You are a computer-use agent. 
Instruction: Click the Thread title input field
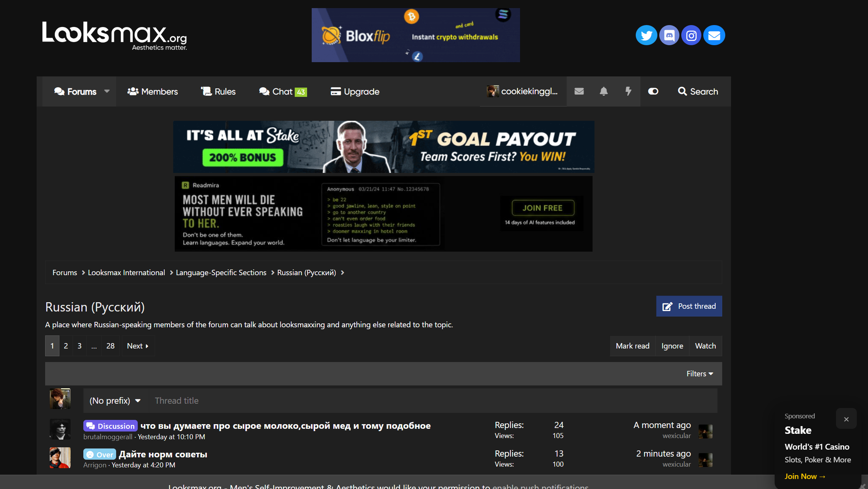[433, 401]
